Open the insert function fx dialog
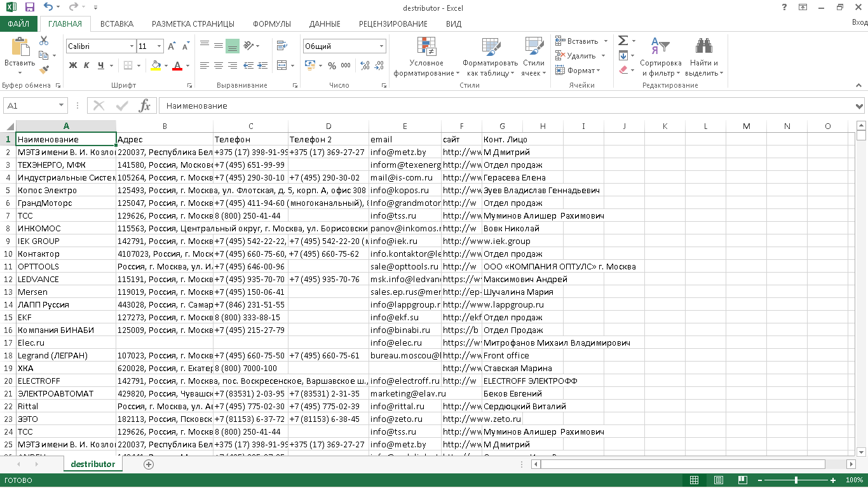The width and height of the screenshot is (868, 488). click(x=144, y=105)
